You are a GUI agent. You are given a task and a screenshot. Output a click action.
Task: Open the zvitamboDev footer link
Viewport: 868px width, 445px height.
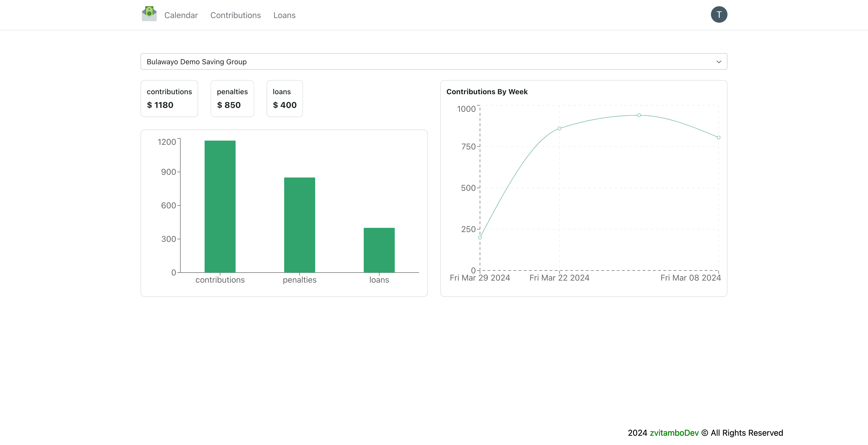click(x=674, y=433)
